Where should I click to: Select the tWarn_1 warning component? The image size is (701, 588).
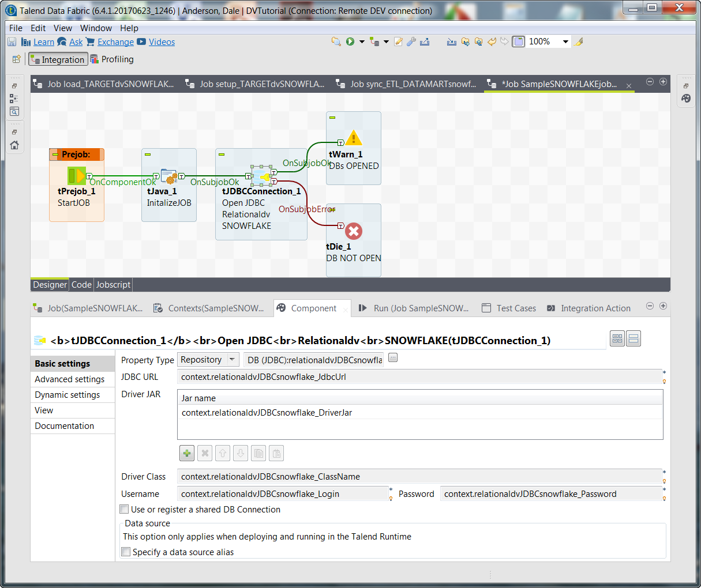pyautogui.click(x=353, y=138)
